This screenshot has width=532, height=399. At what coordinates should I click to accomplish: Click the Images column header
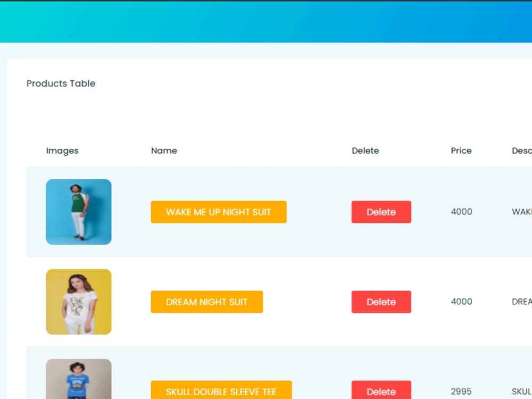point(62,151)
